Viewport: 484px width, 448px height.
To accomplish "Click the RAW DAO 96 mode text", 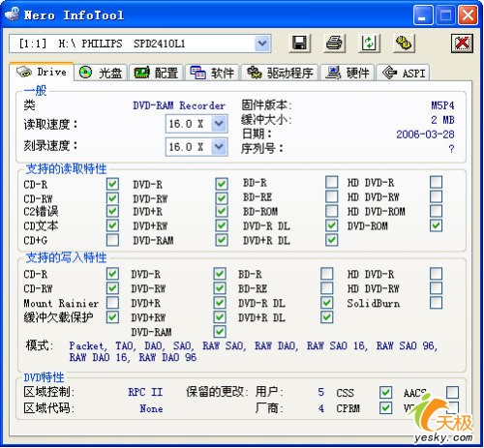I will tap(167, 357).
